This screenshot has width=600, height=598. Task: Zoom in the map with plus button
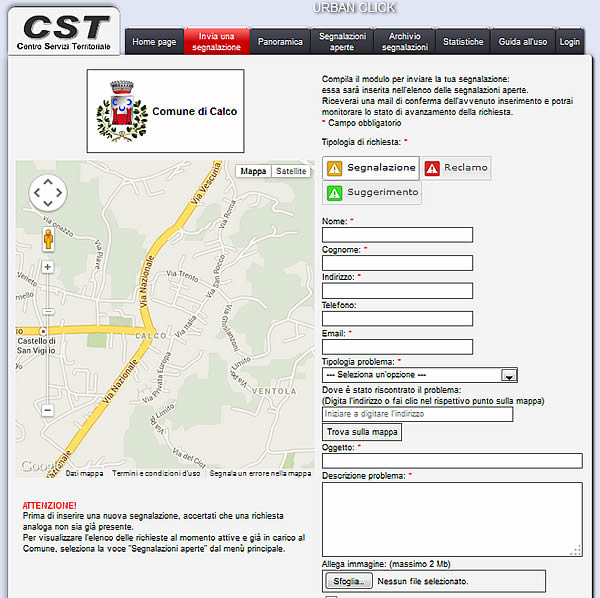tap(47, 267)
